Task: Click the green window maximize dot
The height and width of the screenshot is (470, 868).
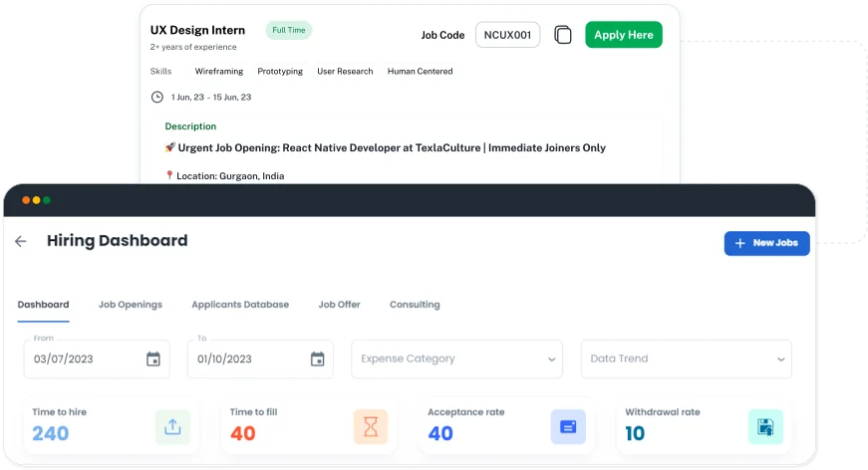Action: coord(47,200)
